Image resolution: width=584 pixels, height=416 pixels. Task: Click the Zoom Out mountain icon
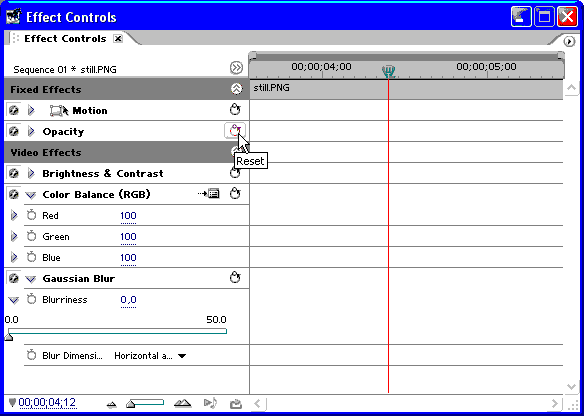coord(111,404)
